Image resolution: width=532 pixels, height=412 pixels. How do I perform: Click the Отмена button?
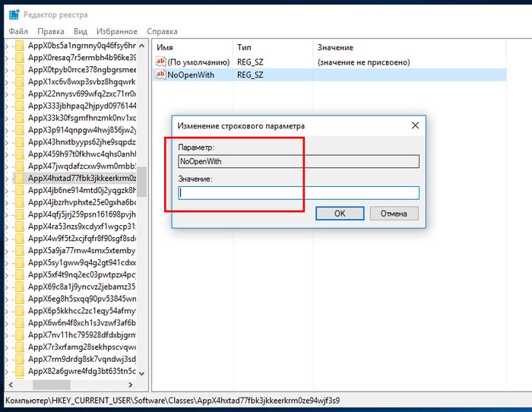coord(394,214)
